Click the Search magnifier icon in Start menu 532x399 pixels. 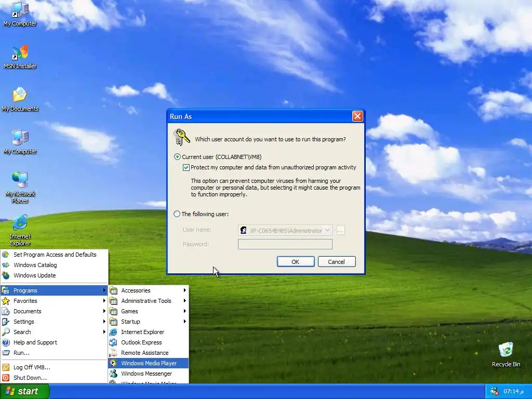tap(5, 332)
